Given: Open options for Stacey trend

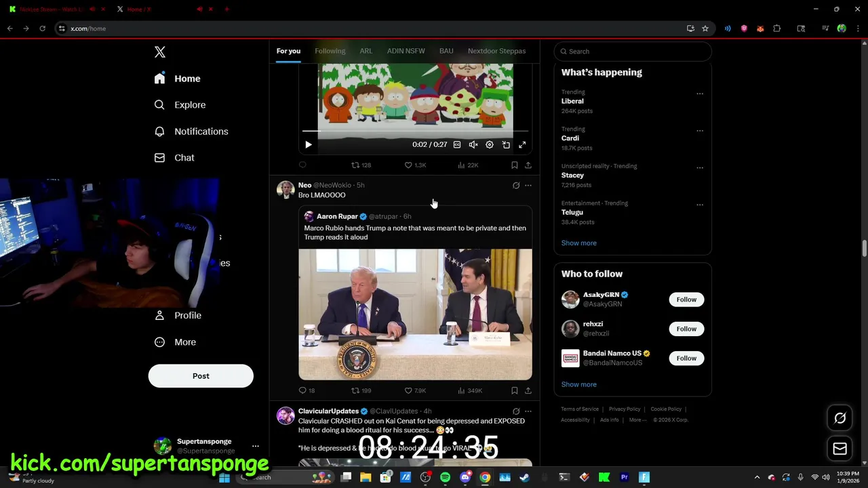Looking at the screenshot, I should tap(700, 167).
